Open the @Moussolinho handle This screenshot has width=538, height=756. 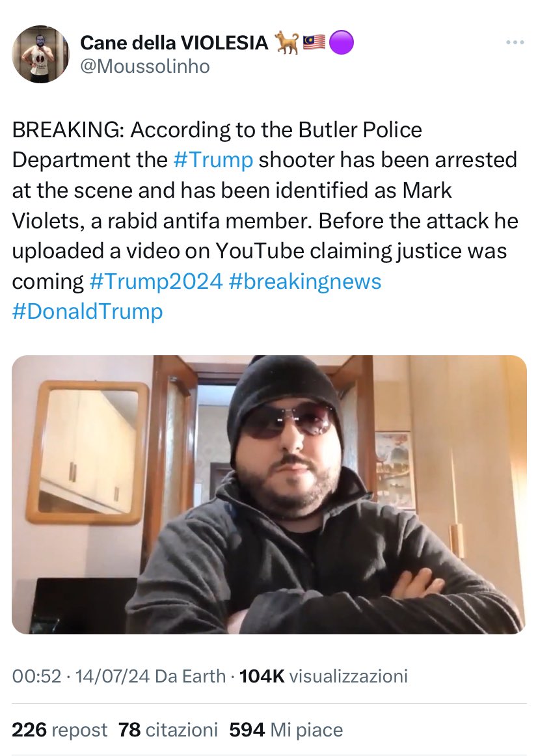pos(145,66)
